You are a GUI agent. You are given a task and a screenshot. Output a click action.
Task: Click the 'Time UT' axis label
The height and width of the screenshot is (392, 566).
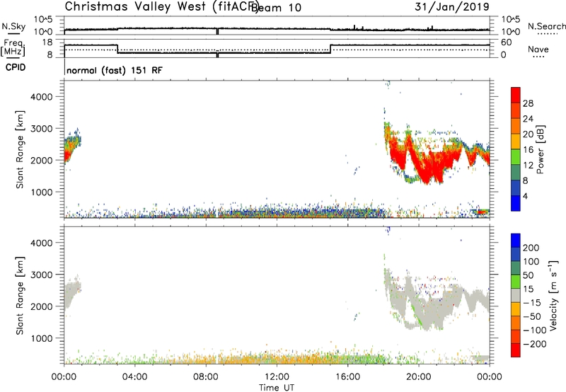277,388
